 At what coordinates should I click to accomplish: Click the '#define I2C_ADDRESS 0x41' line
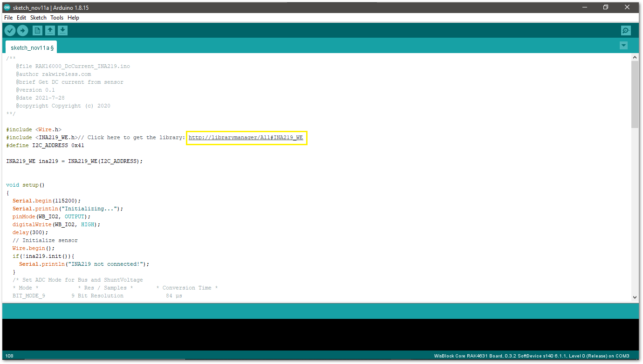(x=45, y=145)
